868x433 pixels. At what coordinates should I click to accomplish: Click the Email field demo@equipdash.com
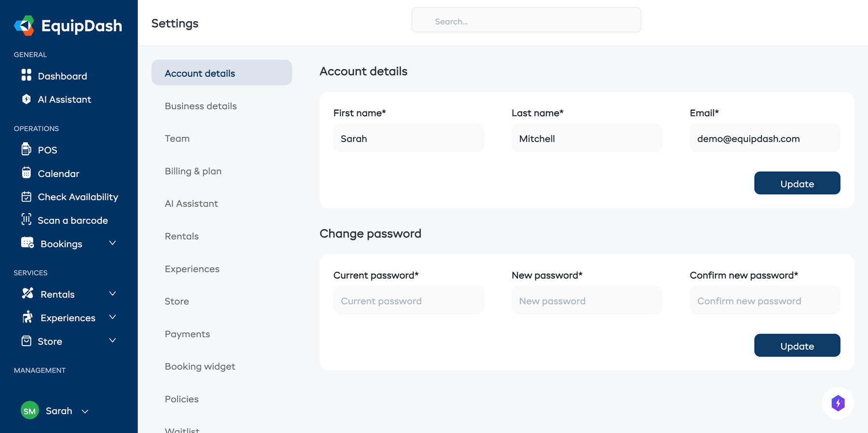pos(765,138)
